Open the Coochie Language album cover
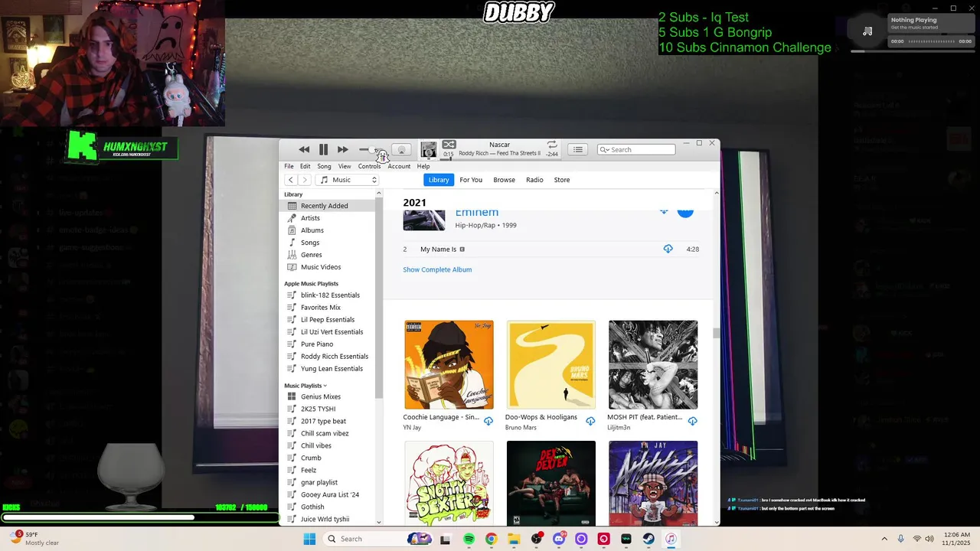 pyautogui.click(x=449, y=365)
